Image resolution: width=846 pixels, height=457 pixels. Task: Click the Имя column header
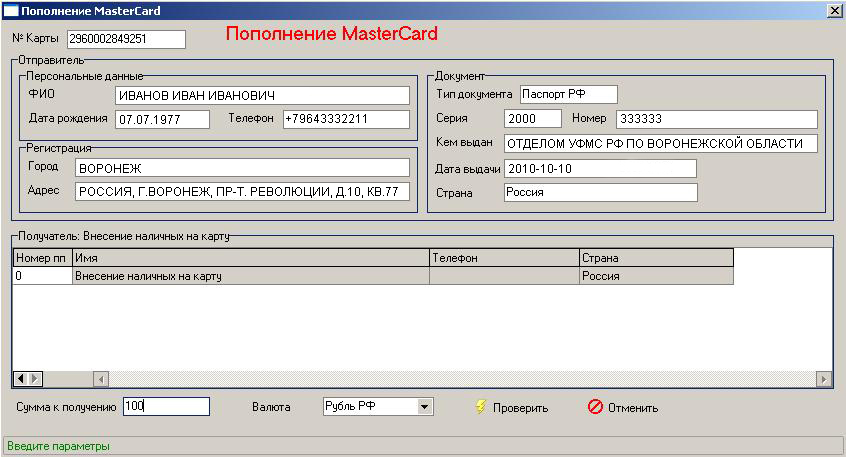251,258
